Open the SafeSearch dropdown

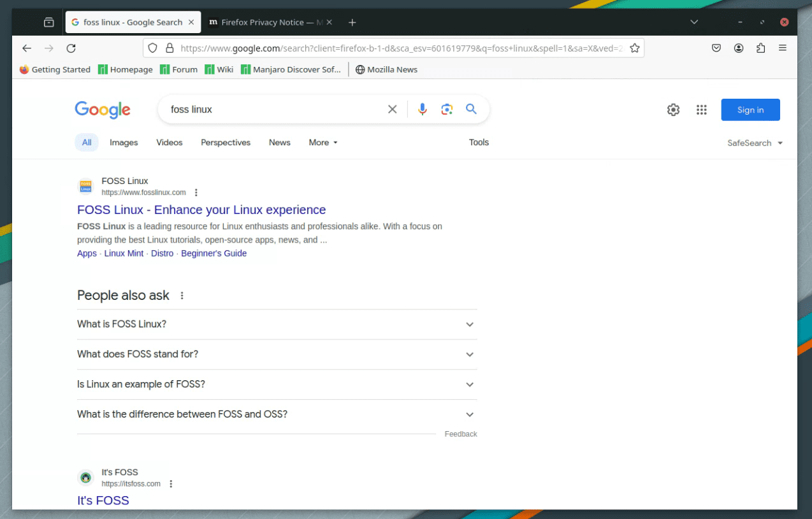click(755, 143)
